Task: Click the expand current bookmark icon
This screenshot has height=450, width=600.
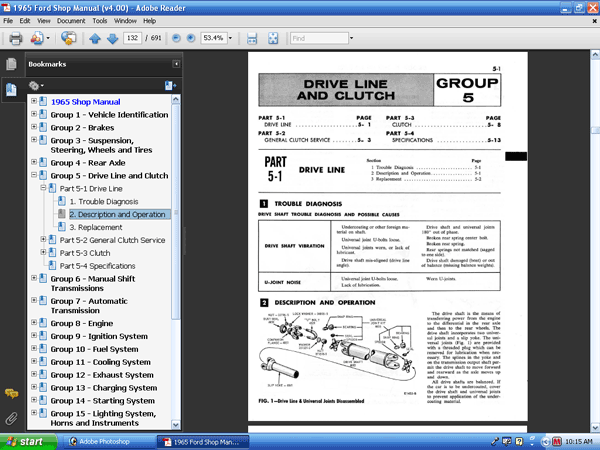Action: pos(170,85)
